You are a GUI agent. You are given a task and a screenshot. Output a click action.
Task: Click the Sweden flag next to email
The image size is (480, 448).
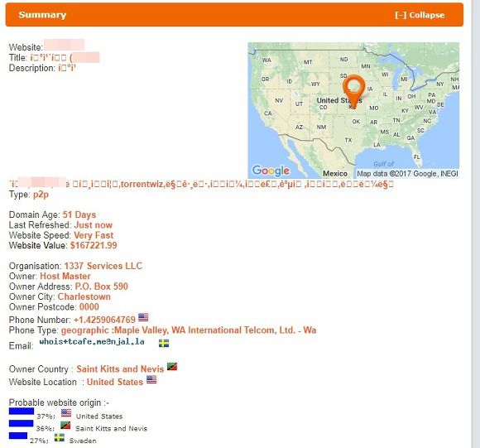(x=164, y=344)
